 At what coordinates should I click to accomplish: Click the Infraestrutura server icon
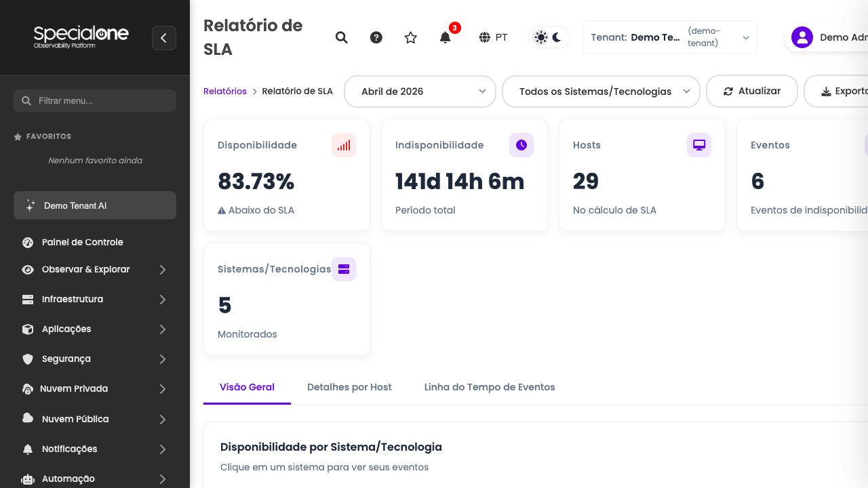28,300
